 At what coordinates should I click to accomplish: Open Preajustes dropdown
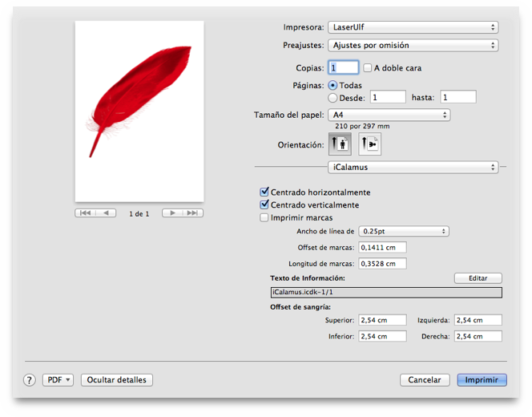click(413, 45)
